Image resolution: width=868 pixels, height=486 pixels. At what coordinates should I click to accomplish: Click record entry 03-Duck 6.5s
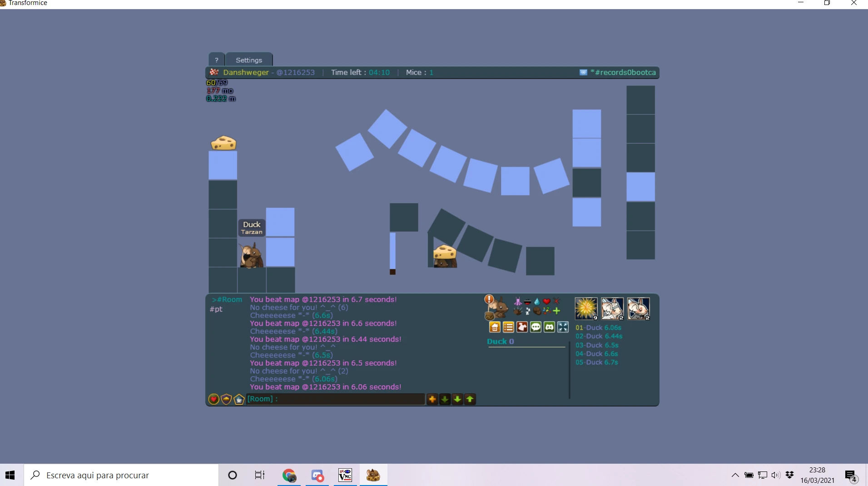[x=597, y=345]
